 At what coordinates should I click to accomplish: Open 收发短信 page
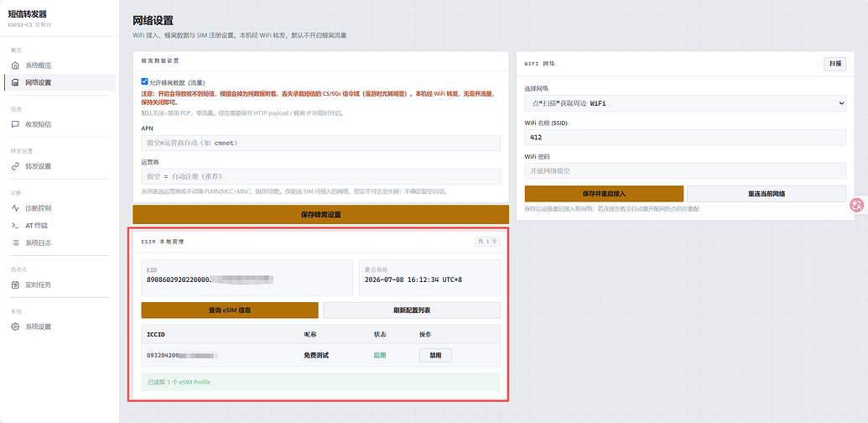tap(60, 124)
